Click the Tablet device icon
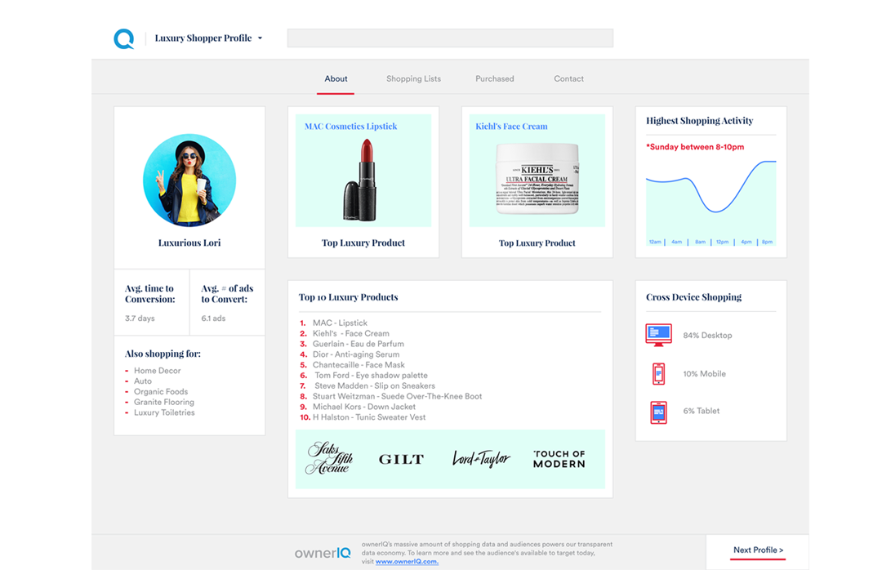This screenshot has height=588, width=882. click(x=658, y=412)
